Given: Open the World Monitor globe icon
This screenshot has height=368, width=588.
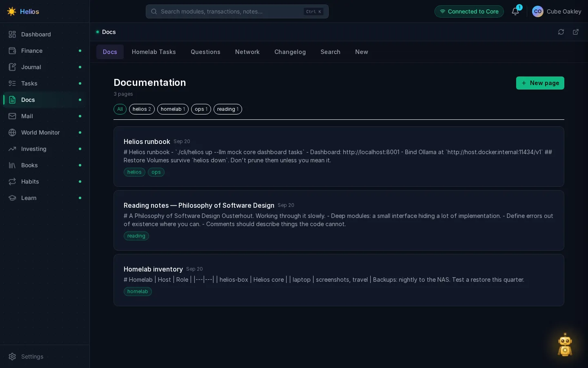Looking at the screenshot, I should click(x=12, y=132).
